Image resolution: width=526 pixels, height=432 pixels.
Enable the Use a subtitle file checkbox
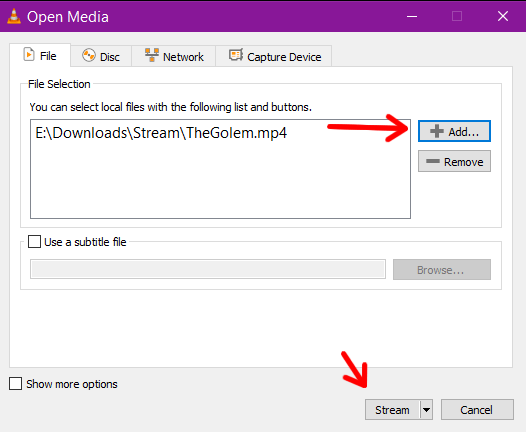pos(34,241)
